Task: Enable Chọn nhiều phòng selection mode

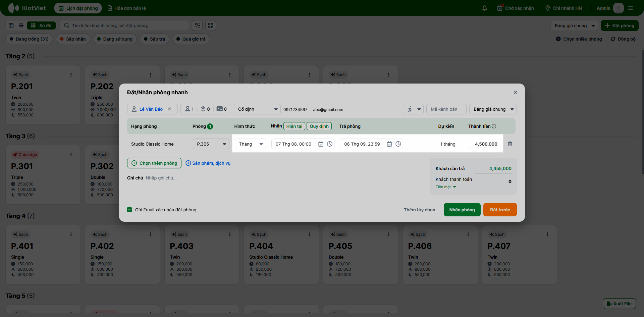Action: [579, 39]
